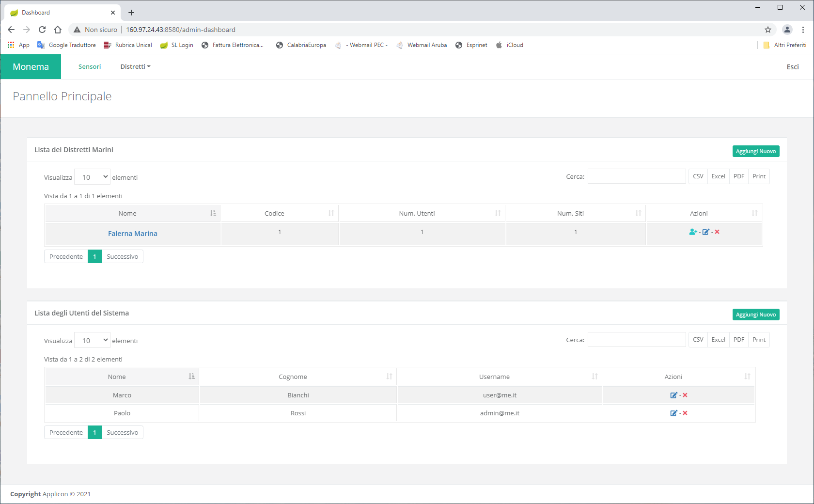
Task: Click edit icon in Falerna Marina row
Action: coord(705,232)
